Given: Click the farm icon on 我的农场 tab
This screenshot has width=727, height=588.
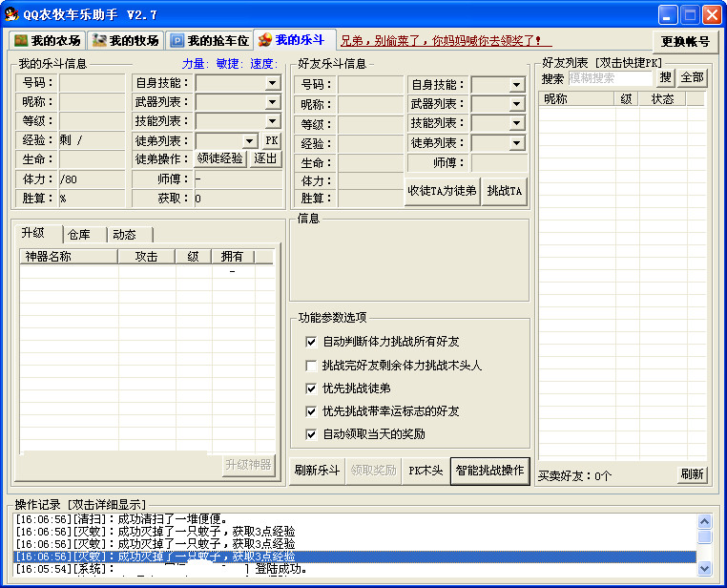Looking at the screenshot, I should 21,41.
